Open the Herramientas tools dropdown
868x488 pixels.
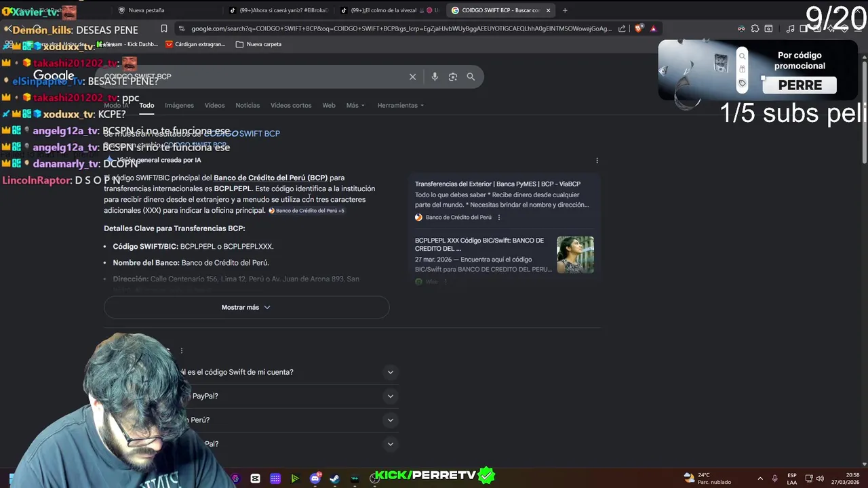click(401, 105)
